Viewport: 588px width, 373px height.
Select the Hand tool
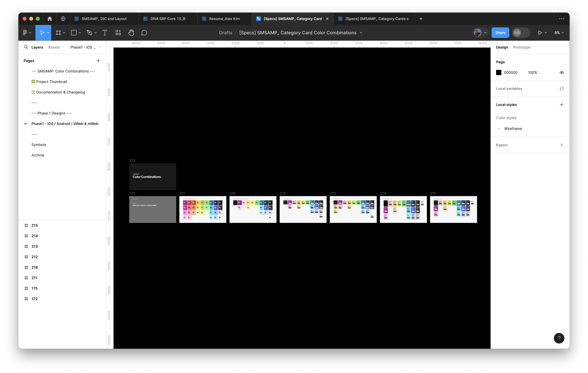131,33
